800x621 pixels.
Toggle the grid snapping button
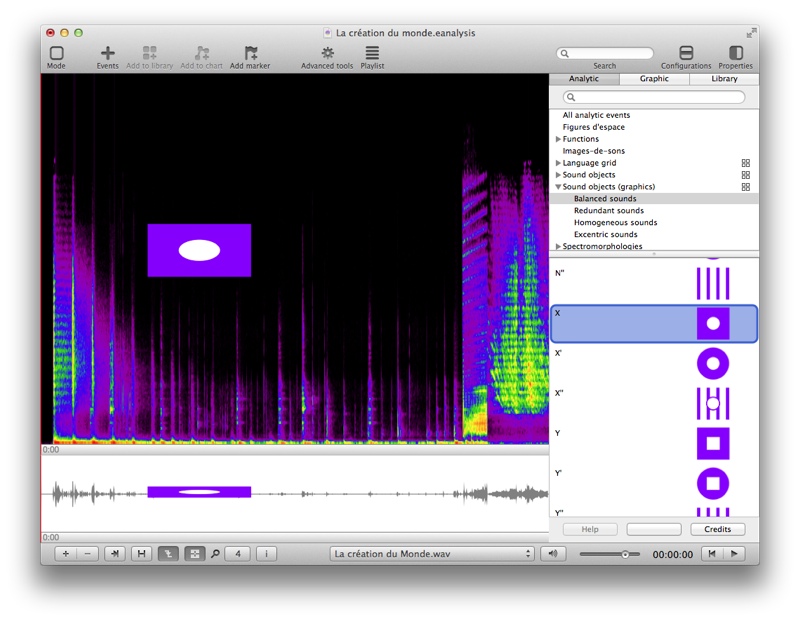194,554
